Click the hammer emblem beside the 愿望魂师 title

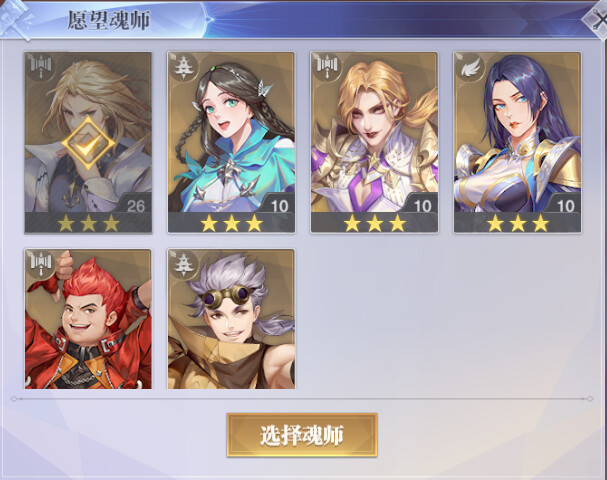click(x=15, y=19)
